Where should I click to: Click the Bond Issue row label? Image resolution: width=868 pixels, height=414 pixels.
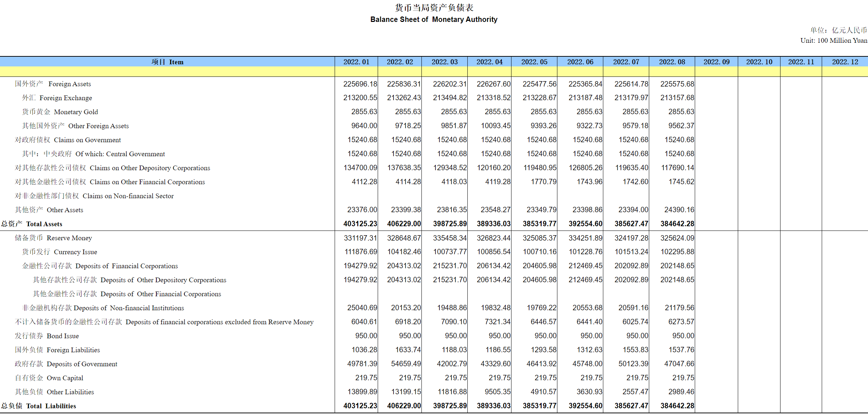tap(47, 336)
